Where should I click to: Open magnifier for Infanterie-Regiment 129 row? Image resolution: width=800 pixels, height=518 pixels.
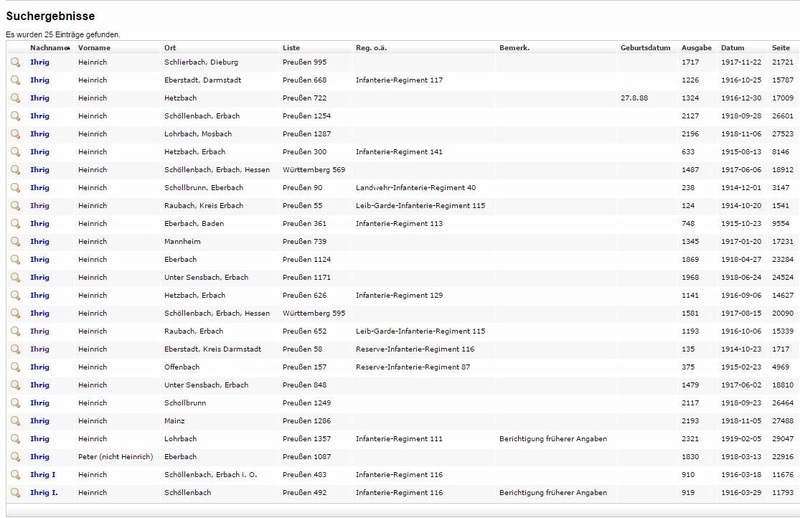pyautogui.click(x=15, y=295)
